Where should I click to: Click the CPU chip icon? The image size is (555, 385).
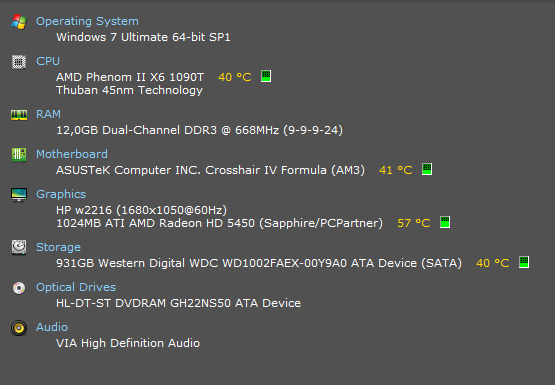pos(19,62)
